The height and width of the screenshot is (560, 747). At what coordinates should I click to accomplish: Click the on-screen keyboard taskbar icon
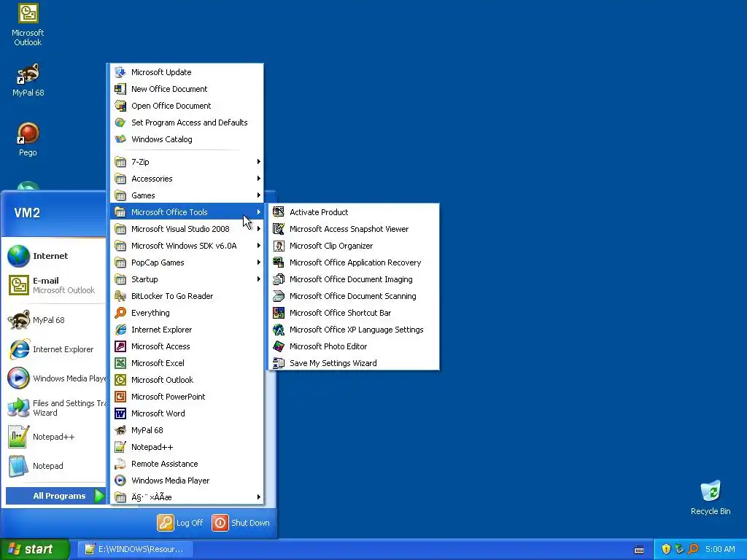639,550
